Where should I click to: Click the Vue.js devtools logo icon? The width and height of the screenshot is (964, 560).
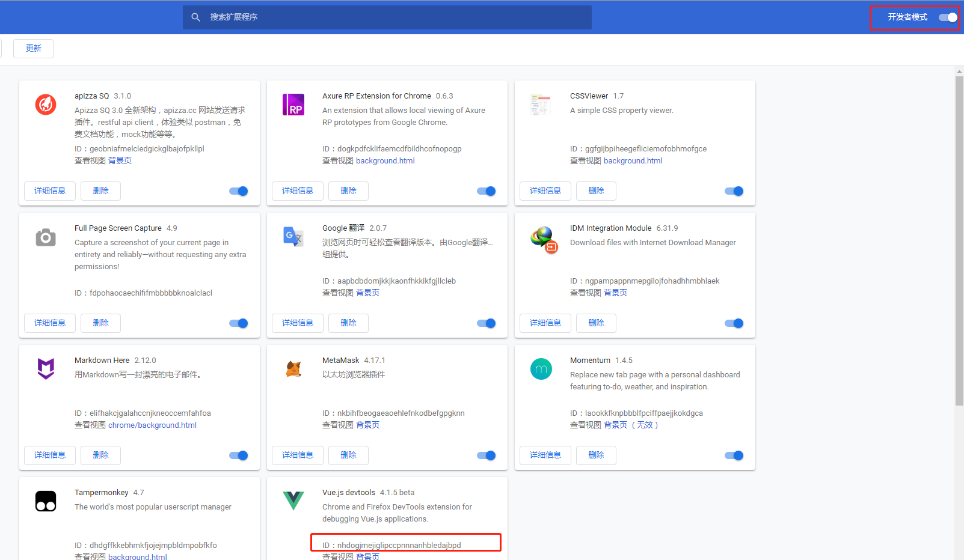pos(293,501)
